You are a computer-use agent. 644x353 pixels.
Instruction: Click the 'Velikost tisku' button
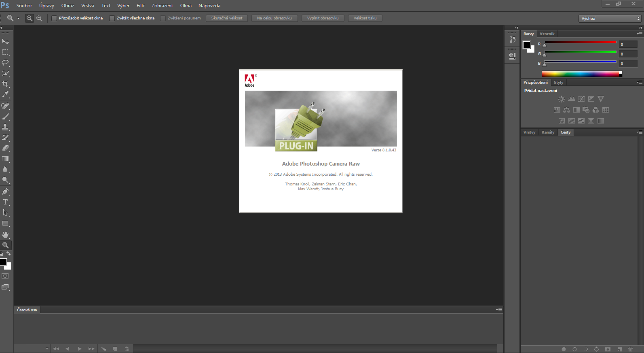point(365,18)
